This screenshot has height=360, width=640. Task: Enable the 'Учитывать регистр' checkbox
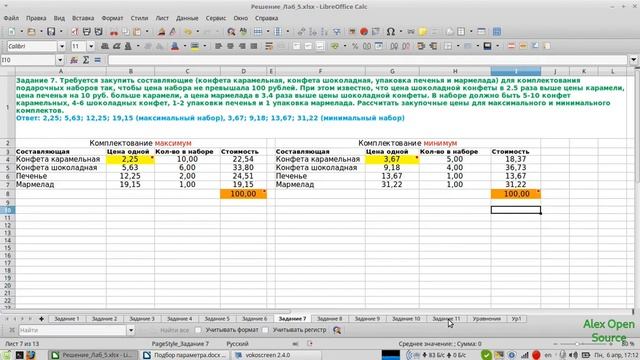(x=265, y=330)
